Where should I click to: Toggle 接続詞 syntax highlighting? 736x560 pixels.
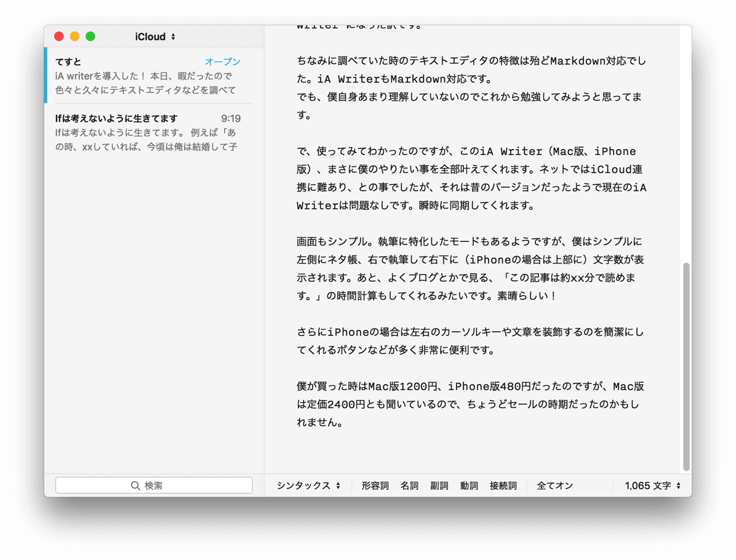coord(503,486)
